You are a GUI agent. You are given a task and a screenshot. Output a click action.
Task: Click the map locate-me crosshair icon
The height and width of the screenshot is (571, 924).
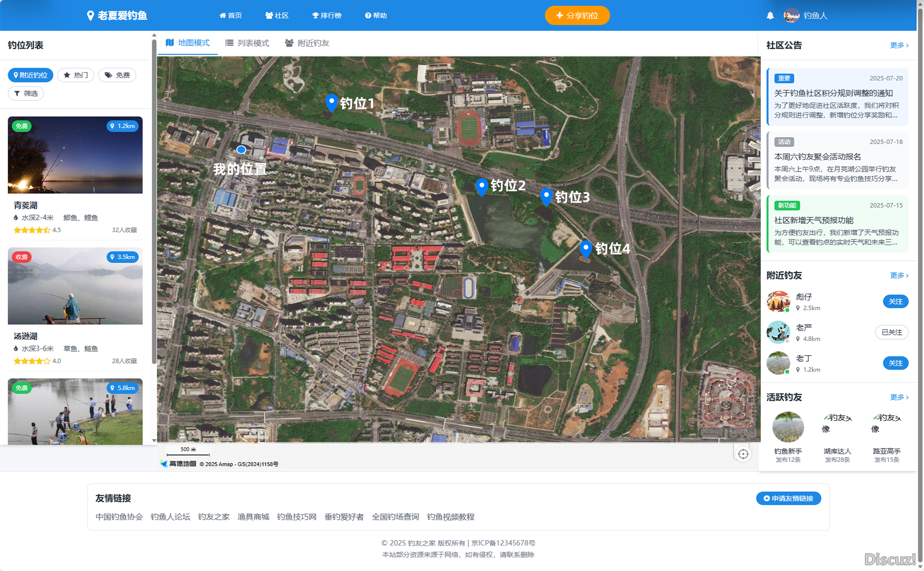click(743, 454)
